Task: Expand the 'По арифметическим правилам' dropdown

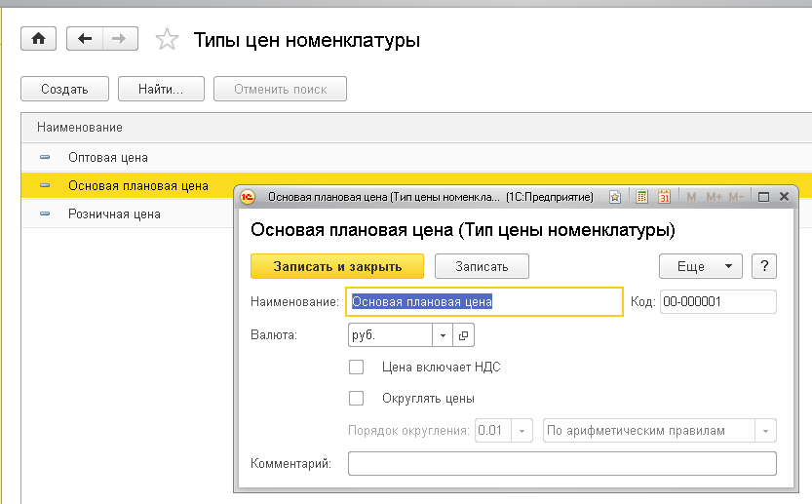Action: pyautogui.click(x=767, y=431)
